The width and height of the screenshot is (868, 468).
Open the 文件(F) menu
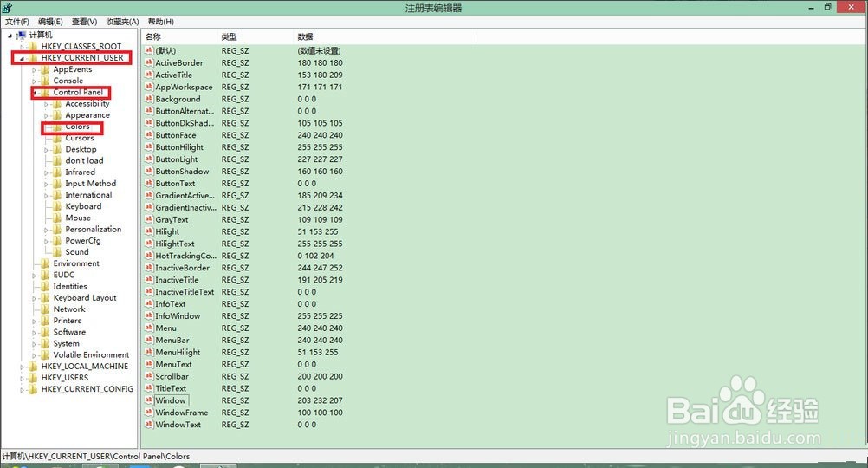coord(17,22)
